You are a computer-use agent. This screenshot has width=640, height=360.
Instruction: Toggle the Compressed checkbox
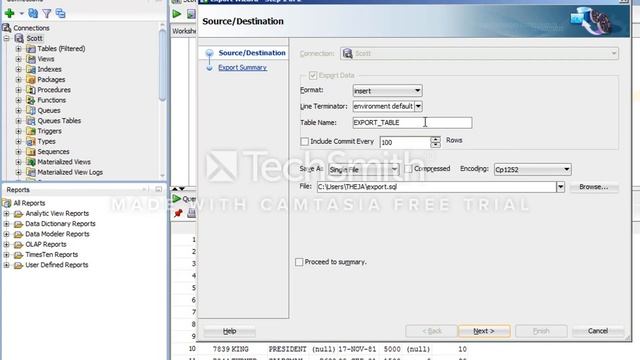coord(409,169)
